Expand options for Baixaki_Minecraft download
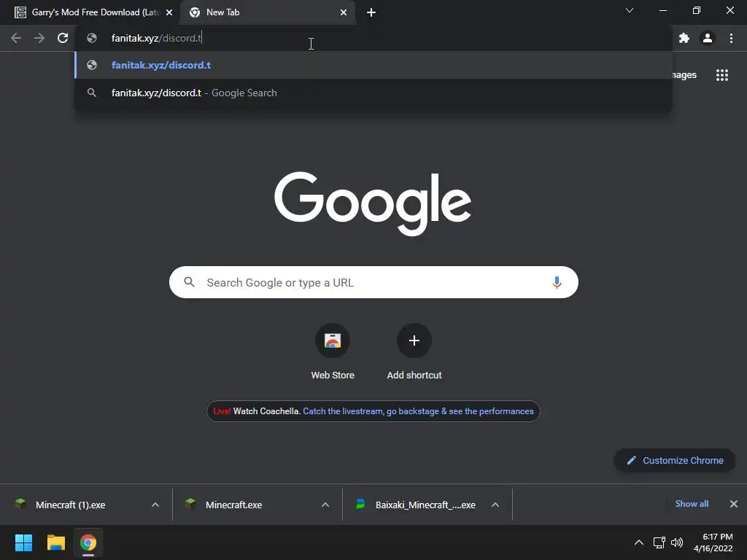This screenshot has width=747, height=560. click(495, 505)
